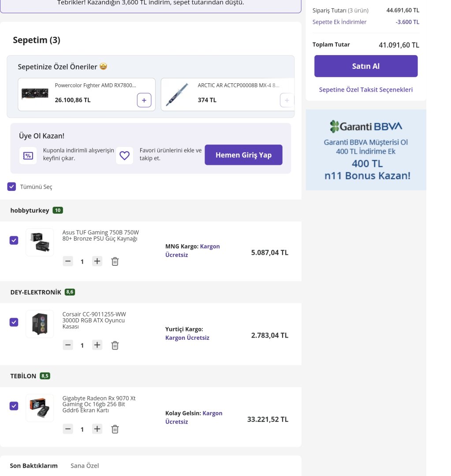Image resolution: width=451 pixels, height=476 pixels.
Task: Delete Asus TUF Gaming PSU from cart
Action: (115, 261)
